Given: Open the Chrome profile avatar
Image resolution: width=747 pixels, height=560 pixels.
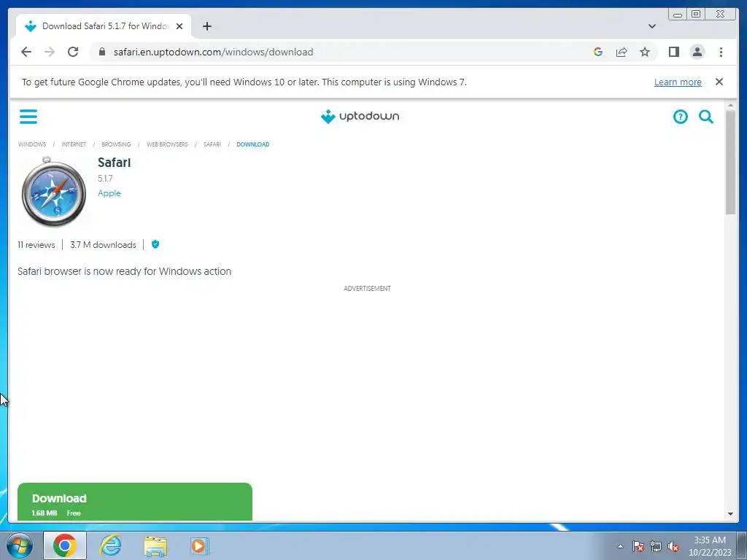Looking at the screenshot, I should (697, 52).
